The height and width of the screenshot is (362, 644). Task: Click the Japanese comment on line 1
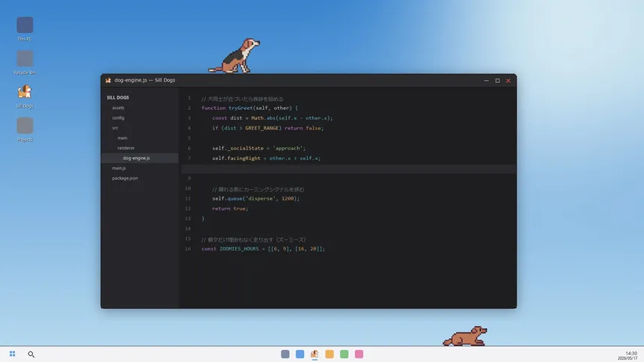coord(243,99)
